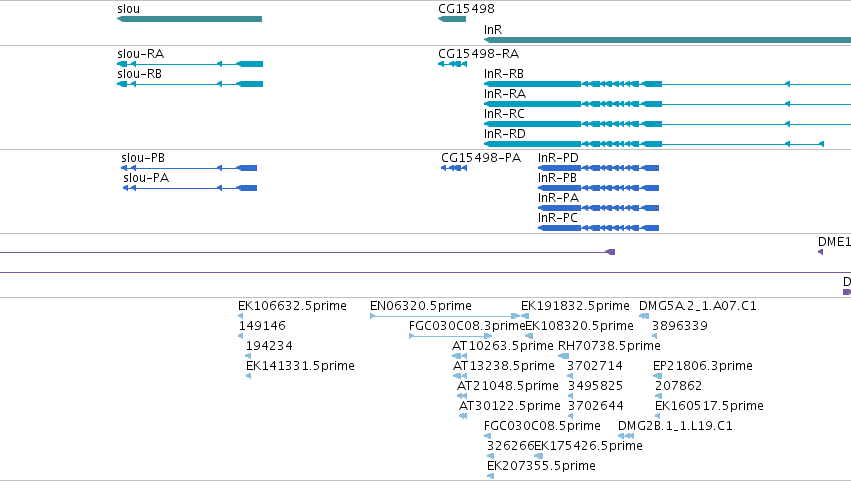Image resolution: width=851 pixels, height=481 pixels.
Task: Click the 149146 feature label
Action: click(262, 326)
